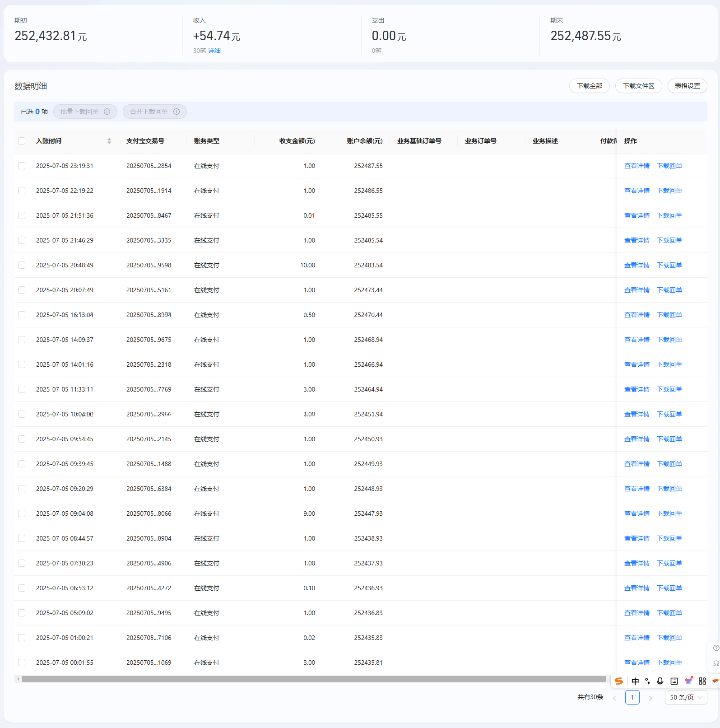Go to previous page arrow
720x728 pixels.
click(614, 698)
